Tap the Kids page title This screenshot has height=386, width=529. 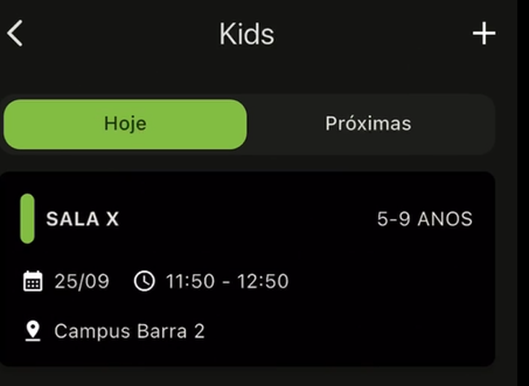[247, 34]
